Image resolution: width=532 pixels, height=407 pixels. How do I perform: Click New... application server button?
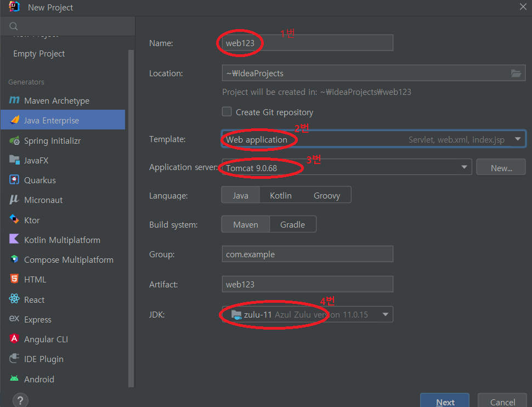[x=501, y=167]
